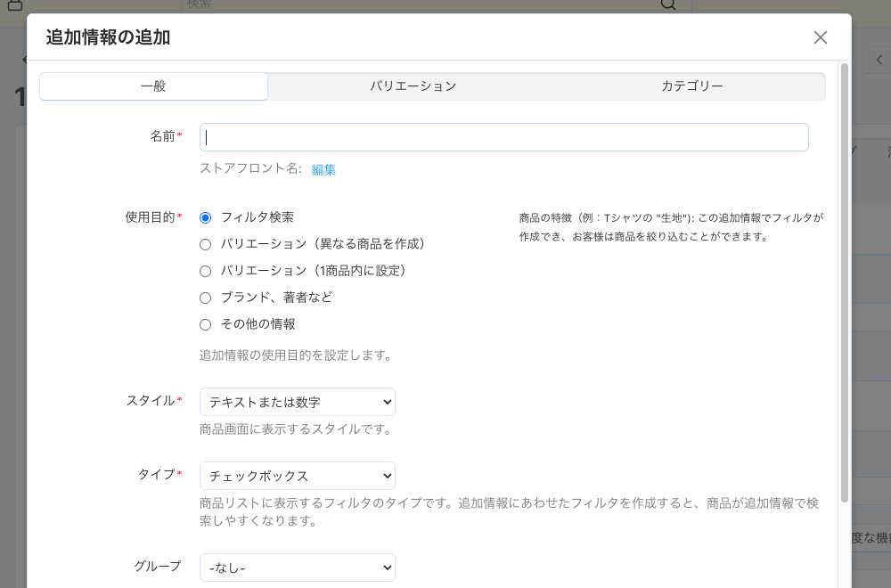This screenshot has width=891, height=588.
Task: Select the ブランド、著者など radio option
Action: point(206,298)
